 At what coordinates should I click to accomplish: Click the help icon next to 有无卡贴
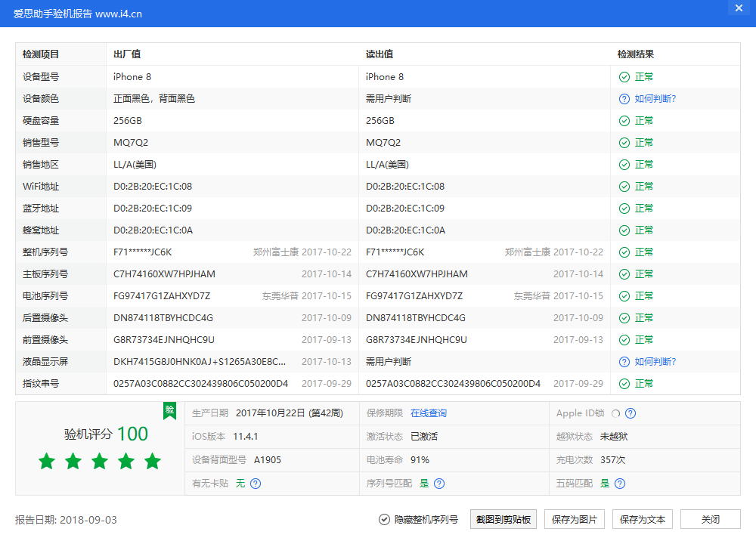click(x=256, y=484)
